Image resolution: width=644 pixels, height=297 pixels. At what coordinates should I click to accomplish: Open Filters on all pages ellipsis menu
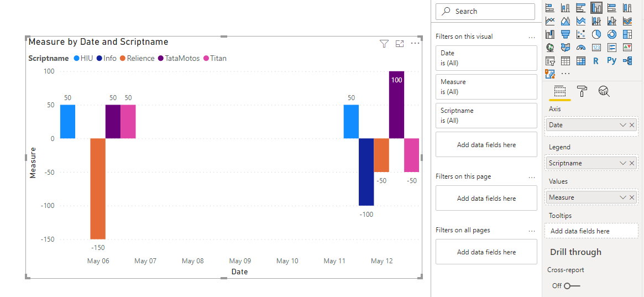pos(532,231)
